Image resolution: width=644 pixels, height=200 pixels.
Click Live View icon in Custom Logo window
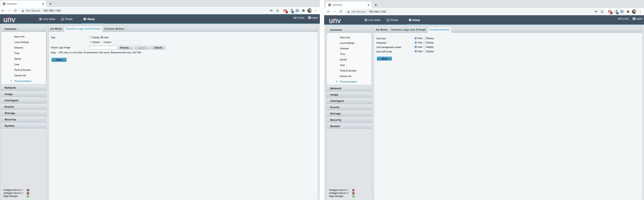(41, 19)
